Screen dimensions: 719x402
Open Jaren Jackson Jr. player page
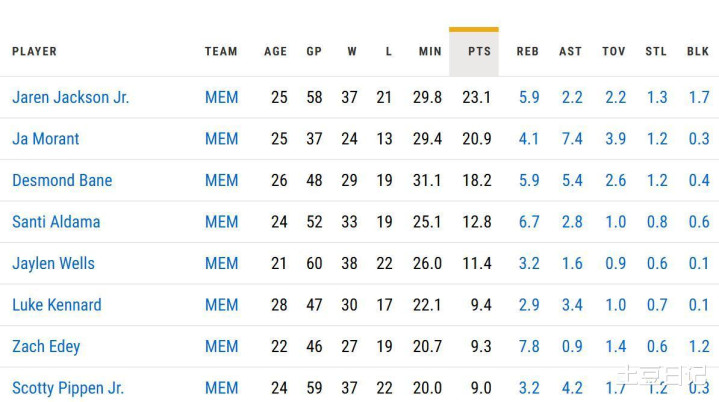point(71,97)
